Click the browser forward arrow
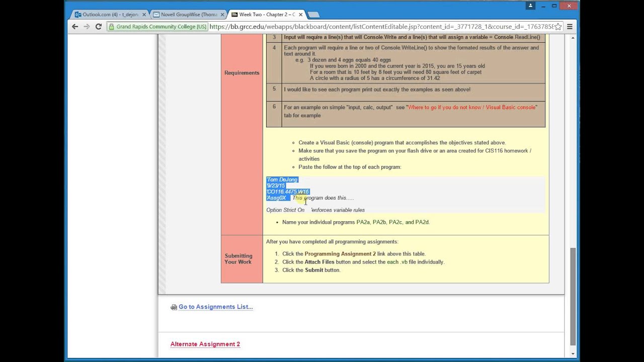Viewport: 644px width, 362px height. pos(87,27)
